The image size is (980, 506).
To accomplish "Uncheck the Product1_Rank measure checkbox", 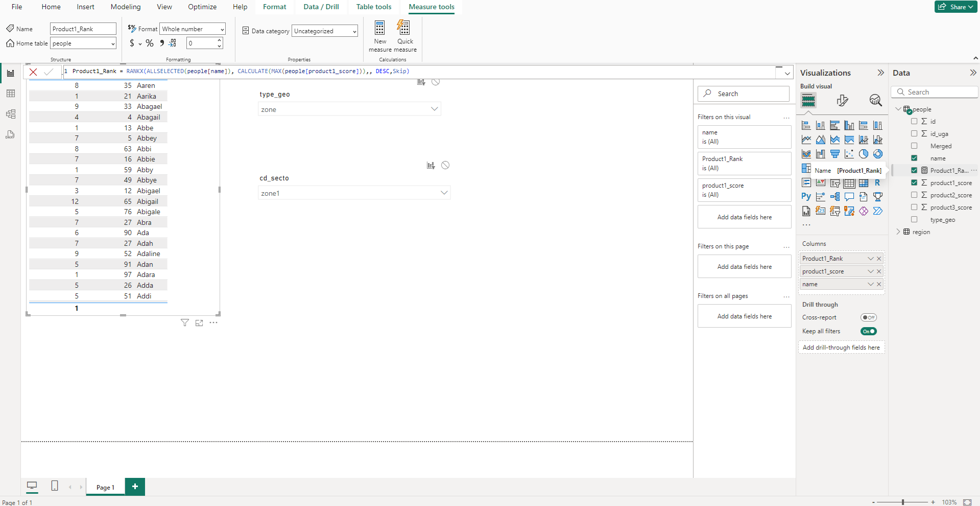I will [x=914, y=170].
